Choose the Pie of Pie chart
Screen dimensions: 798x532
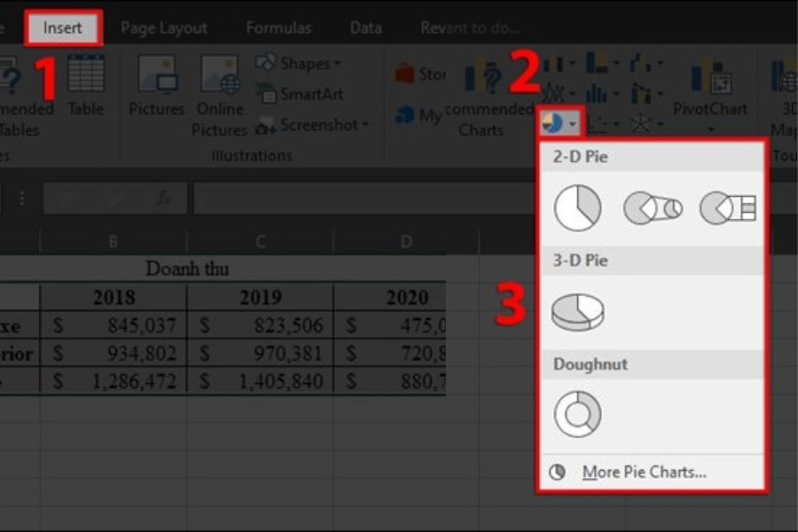pyautogui.click(x=653, y=208)
